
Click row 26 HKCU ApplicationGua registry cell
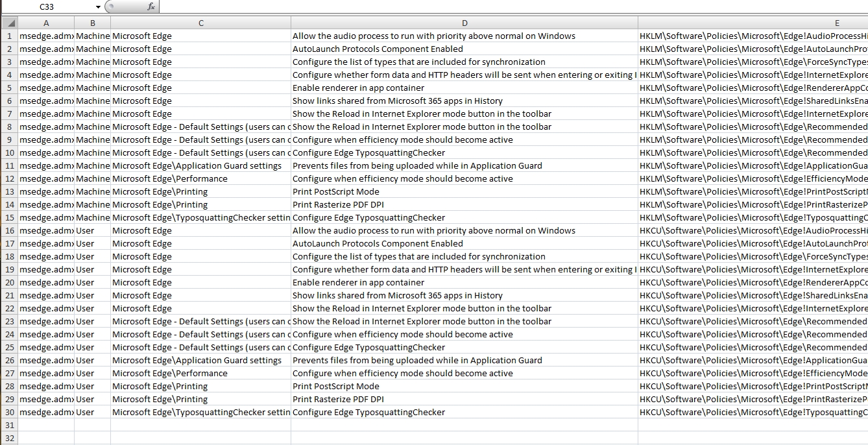(753, 360)
